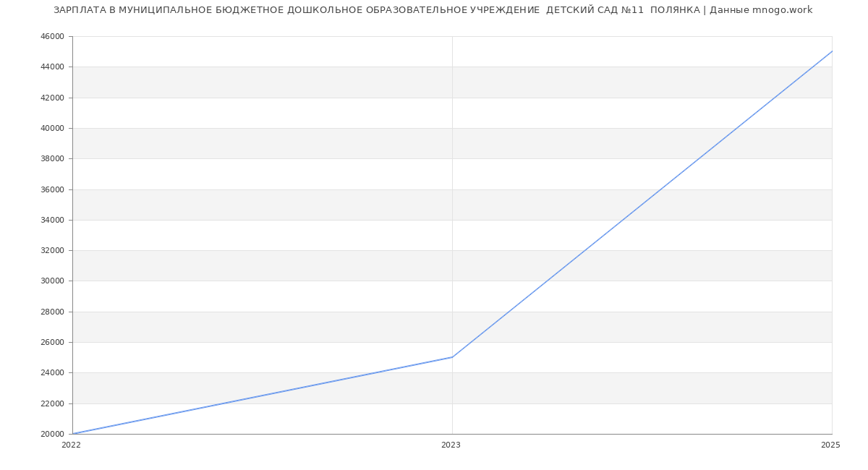This screenshot has height=470, width=868.
Task: Select the 22000 y-axis label
Action: tap(54, 403)
